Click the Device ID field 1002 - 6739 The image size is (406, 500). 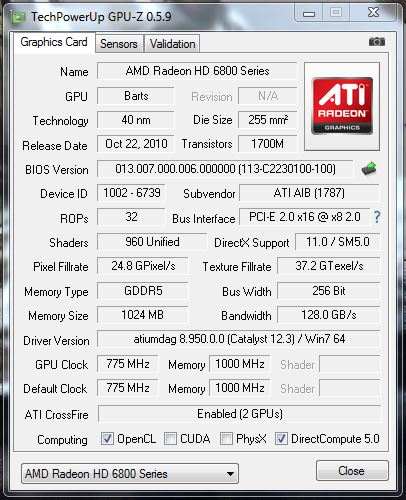(131, 193)
